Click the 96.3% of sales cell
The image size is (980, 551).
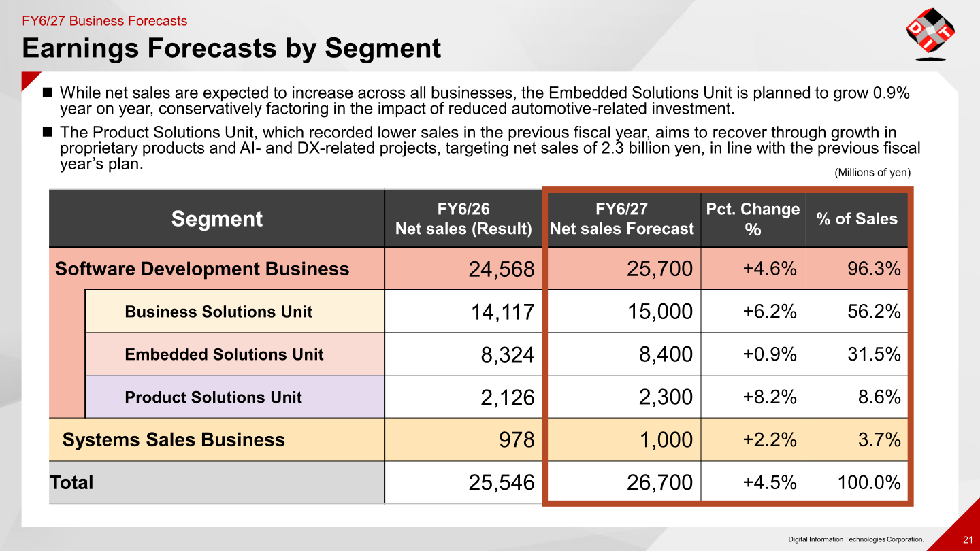point(875,269)
